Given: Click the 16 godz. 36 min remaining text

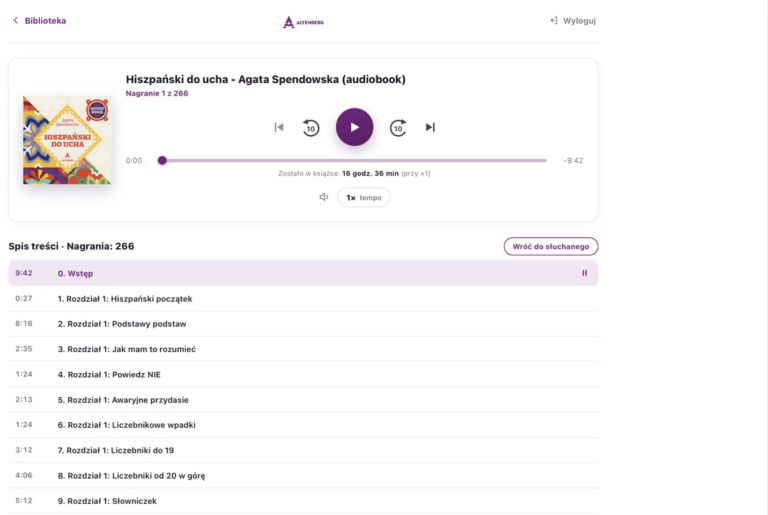Looking at the screenshot, I should click(x=370, y=173).
